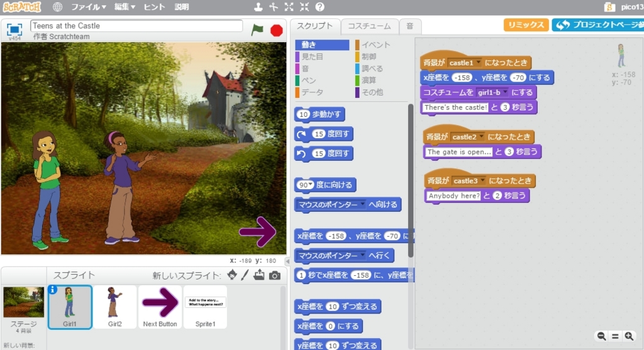Edit the "The gate is open..." field
The width and height of the screenshot is (644, 350).
pos(458,152)
